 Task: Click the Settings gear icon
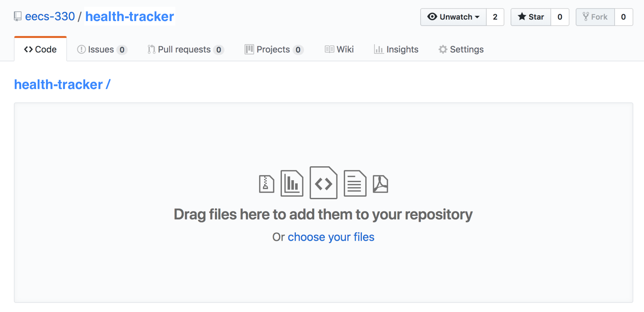click(443, 49)
